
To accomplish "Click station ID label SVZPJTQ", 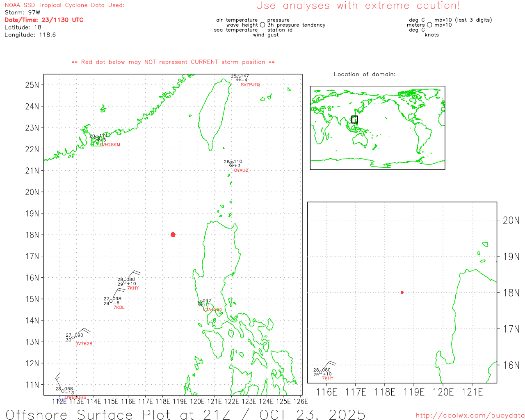I will (250, 85).
